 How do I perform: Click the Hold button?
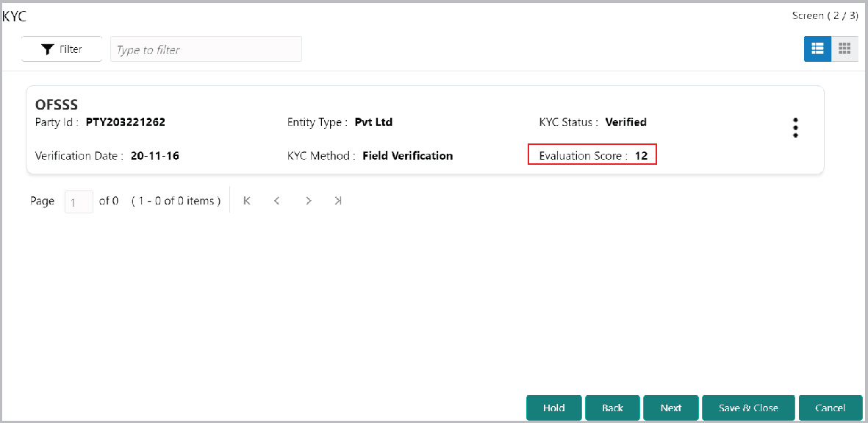pos(553,408)
